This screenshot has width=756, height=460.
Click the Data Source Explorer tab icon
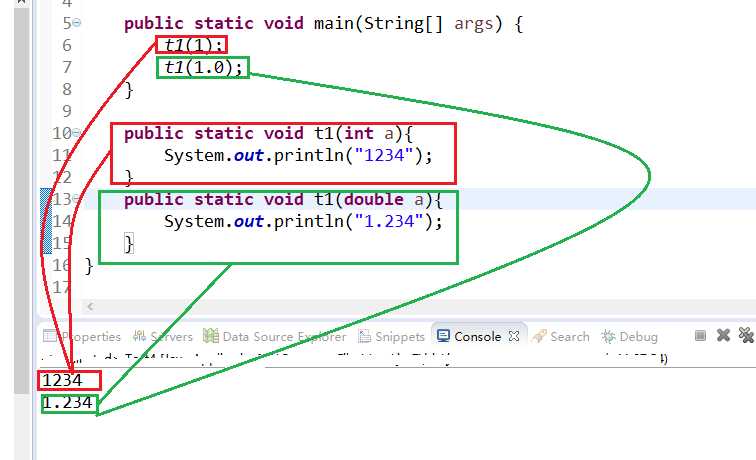point(211,336)
